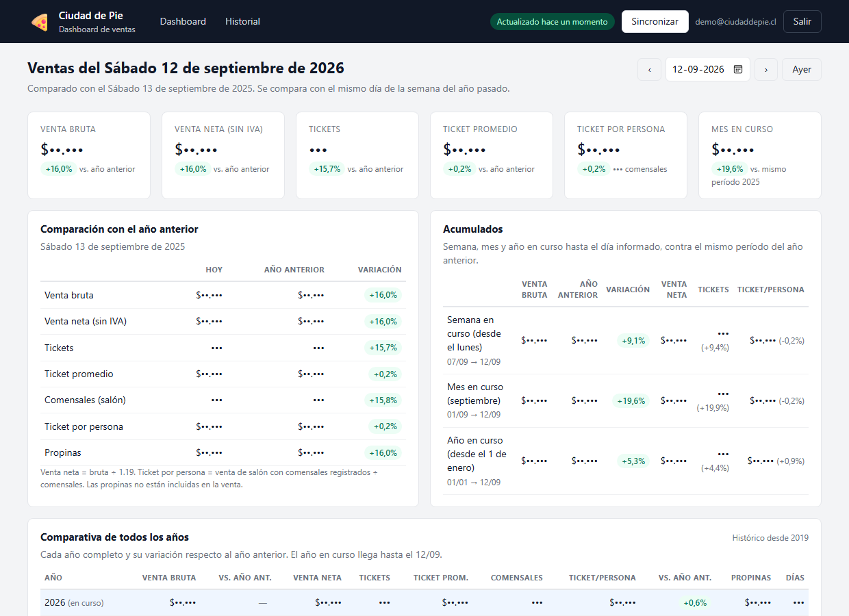The width and height of the screenshot is (849, 616).
Task: Click the pizza logo icon
Action: 40,22
